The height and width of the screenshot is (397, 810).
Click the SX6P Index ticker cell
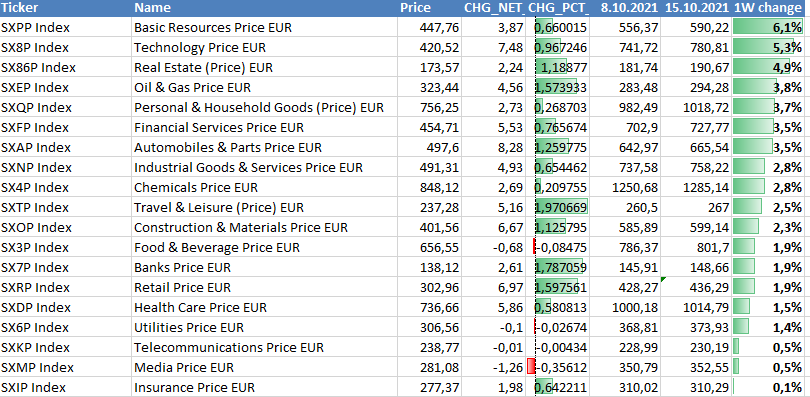(66, 327)
